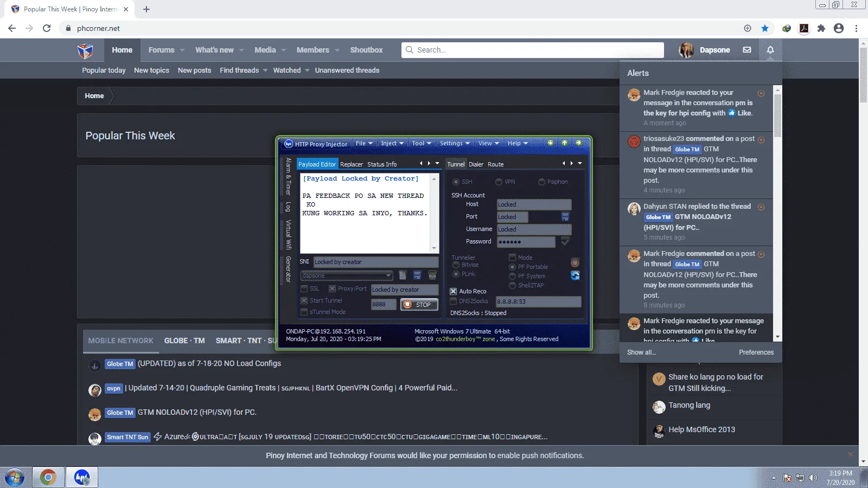The width and height of the screenshot is (868, 488).
Task: Click the blue floppy icon below the SNI field
Action: [x=417, y=275]
